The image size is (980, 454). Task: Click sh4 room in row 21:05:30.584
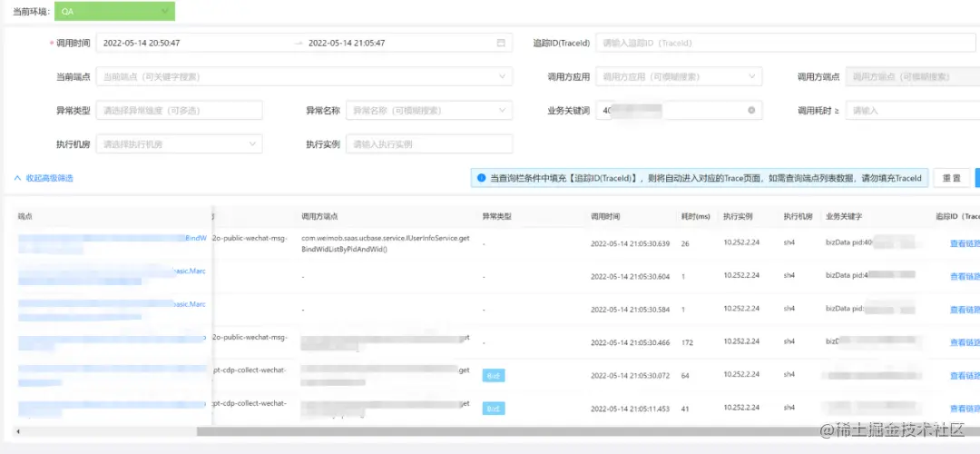789,309
